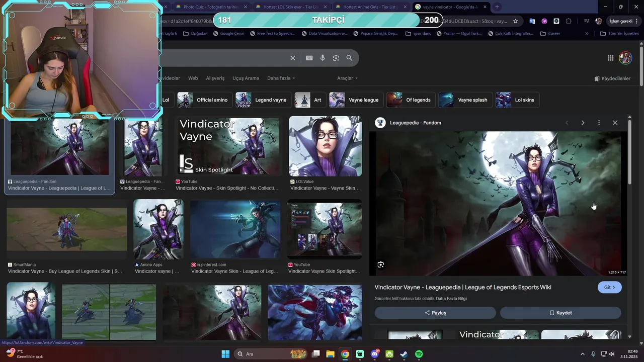Open the spor dans bookmarks folder
644x362 pixels.
(418, 34)
